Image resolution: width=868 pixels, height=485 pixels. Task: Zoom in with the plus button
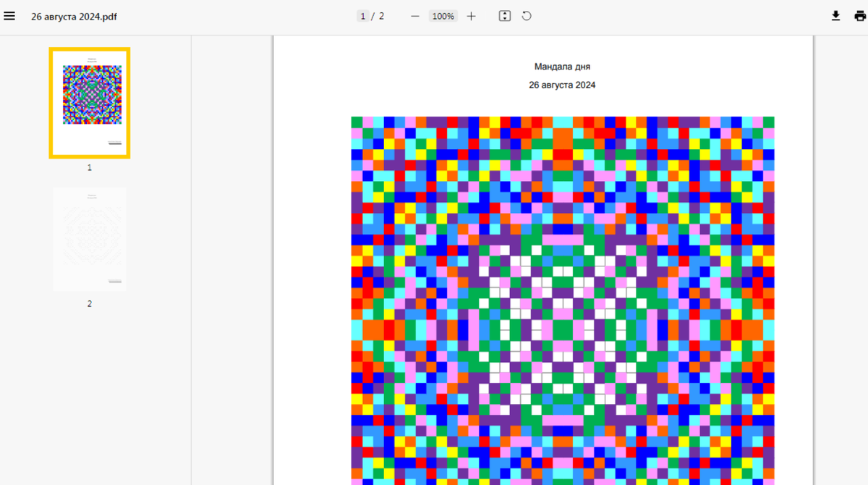(472, 16)
